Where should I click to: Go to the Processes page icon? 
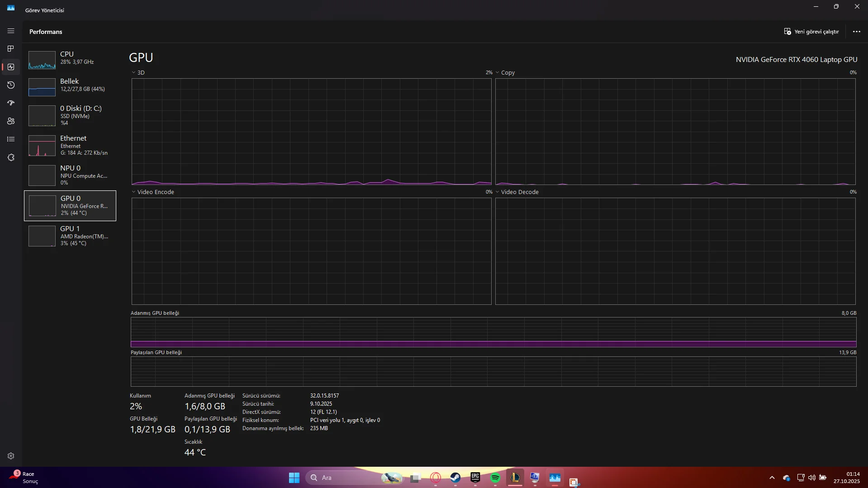11,49
